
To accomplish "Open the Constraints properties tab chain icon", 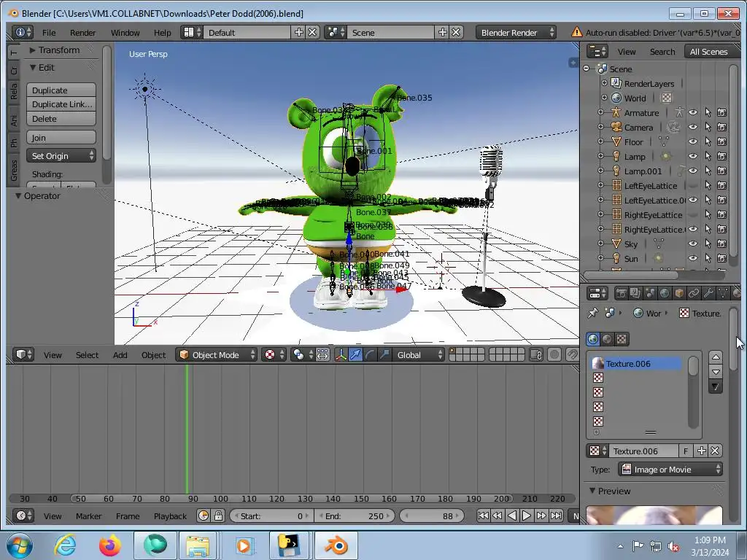I will (x=694, y=293).
